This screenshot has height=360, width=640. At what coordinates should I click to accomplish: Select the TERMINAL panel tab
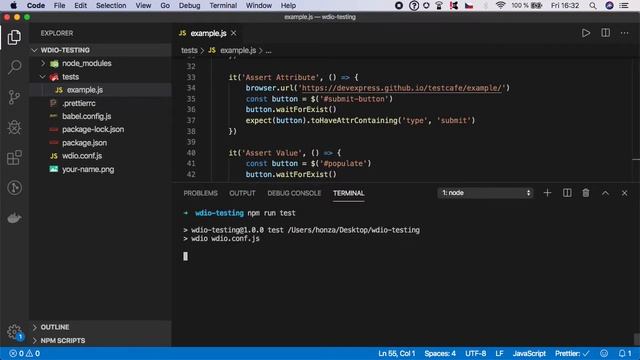(x=349, y=193)
